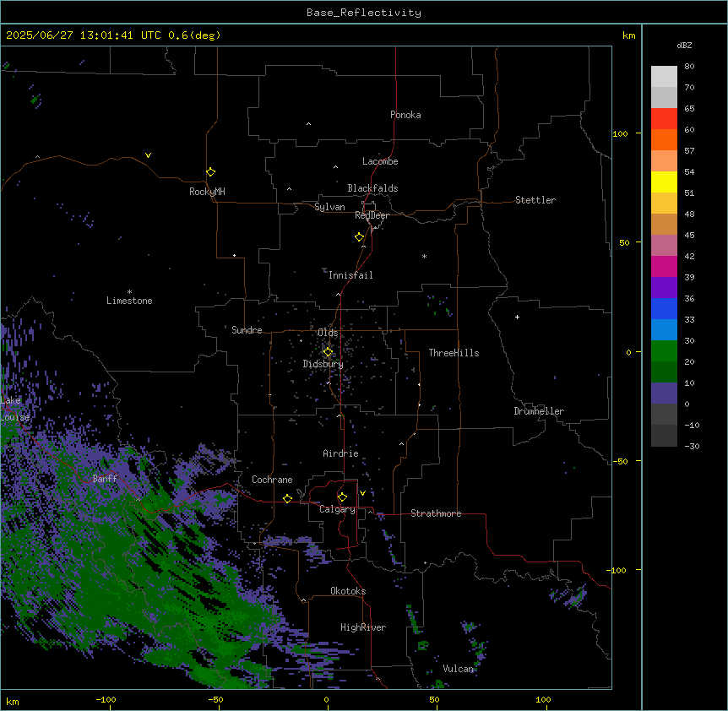Click the Stettler label
Screen dimensions: 728x711
pos(535,200)
